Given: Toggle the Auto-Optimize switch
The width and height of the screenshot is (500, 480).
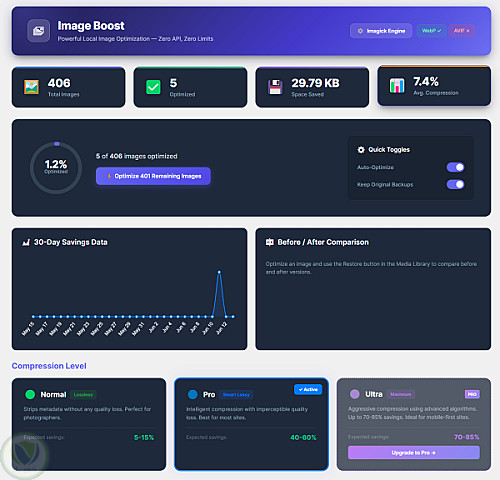Looking at the screenshot, I should click(455, 167).
